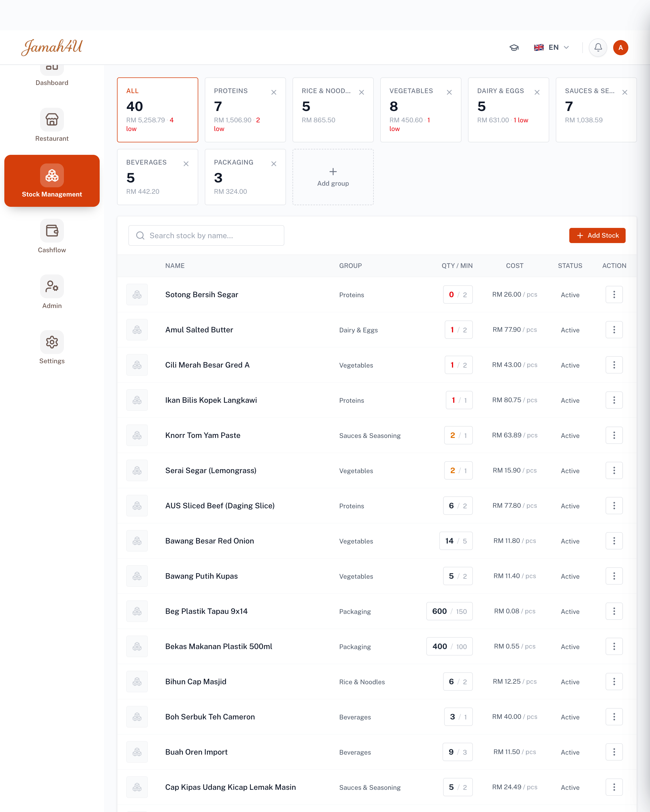Remove the Packaging group card
Screen dimensions: 650x812
click(274, 164)
